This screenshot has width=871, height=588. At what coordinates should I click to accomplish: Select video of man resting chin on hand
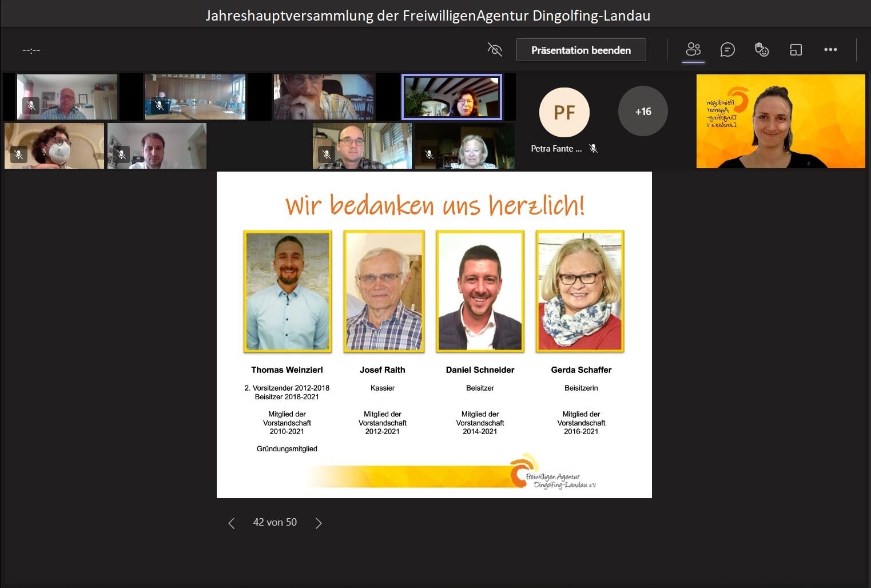(324, 97)
